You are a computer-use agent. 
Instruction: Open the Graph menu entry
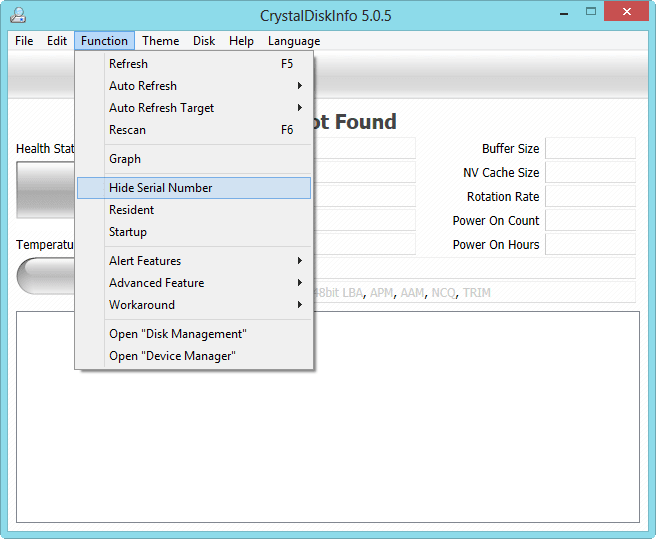[194, 159]
